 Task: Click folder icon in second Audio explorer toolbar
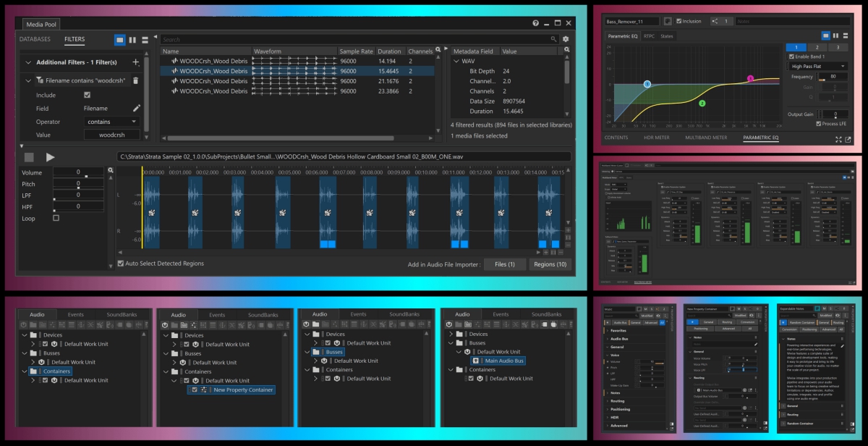tap(174, 325)
